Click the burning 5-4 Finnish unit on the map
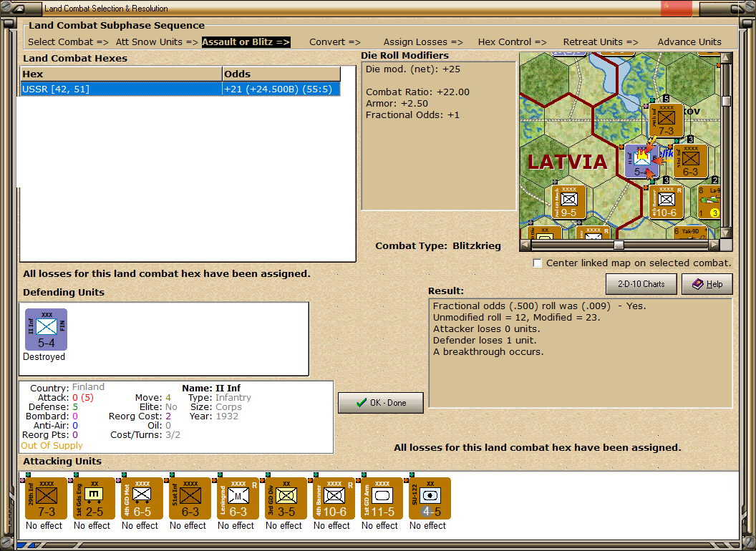 (641, 161)
